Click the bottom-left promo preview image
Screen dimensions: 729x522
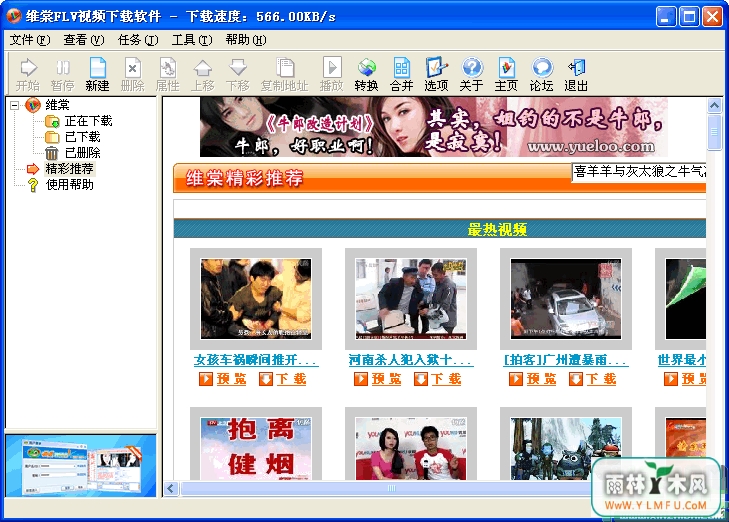coord(81,466)
